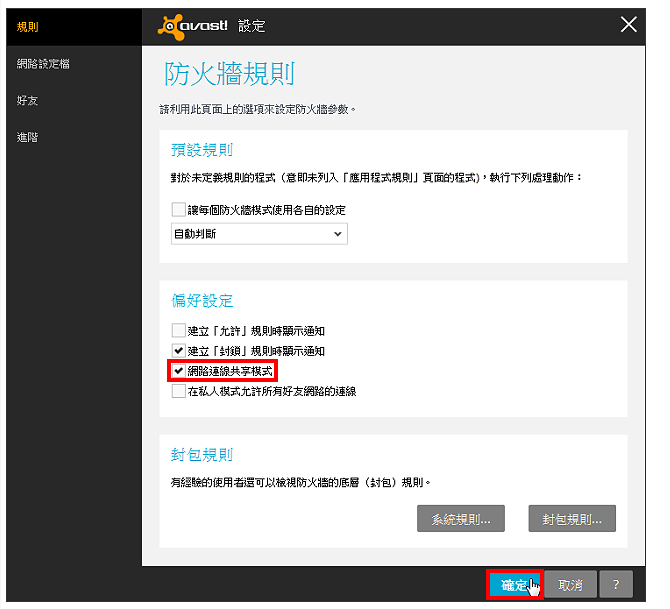Click the avast! logo icon
This screenshot has width=670, height=609.
tap(171, 26)
